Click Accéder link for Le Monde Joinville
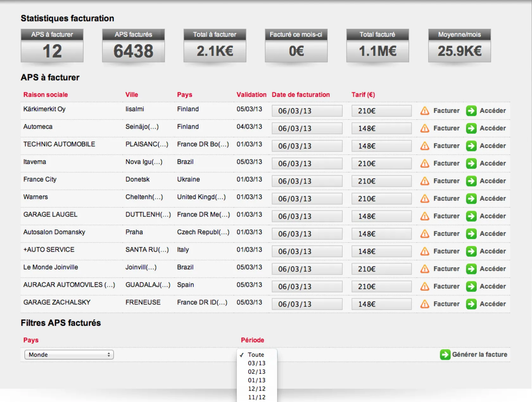 (x=492, y=269)
